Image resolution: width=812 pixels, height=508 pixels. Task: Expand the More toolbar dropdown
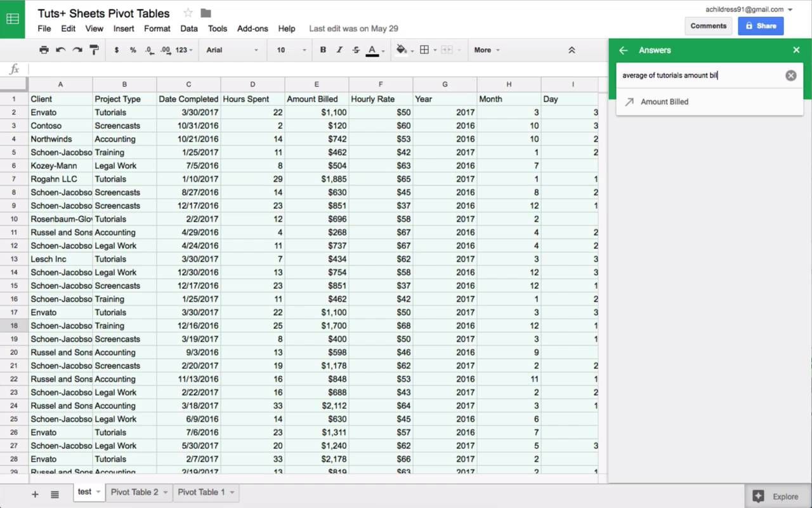pos(487,50)
